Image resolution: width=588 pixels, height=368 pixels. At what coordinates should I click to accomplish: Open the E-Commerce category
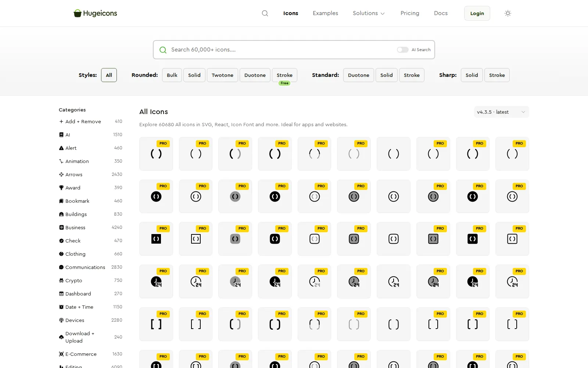click(x=90, y=354)
